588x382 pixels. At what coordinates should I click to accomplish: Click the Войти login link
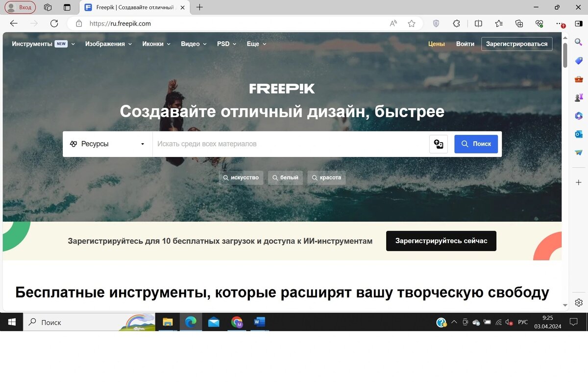[465, 44]
